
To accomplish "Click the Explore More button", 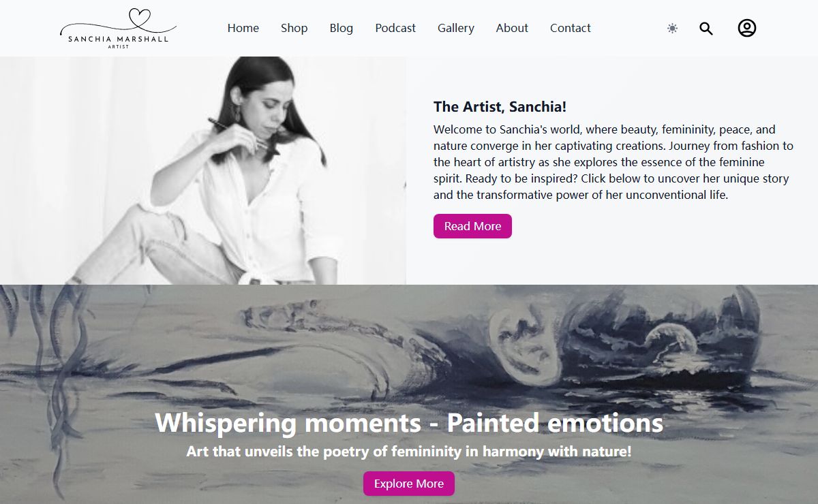I will [x=409, y=484].
